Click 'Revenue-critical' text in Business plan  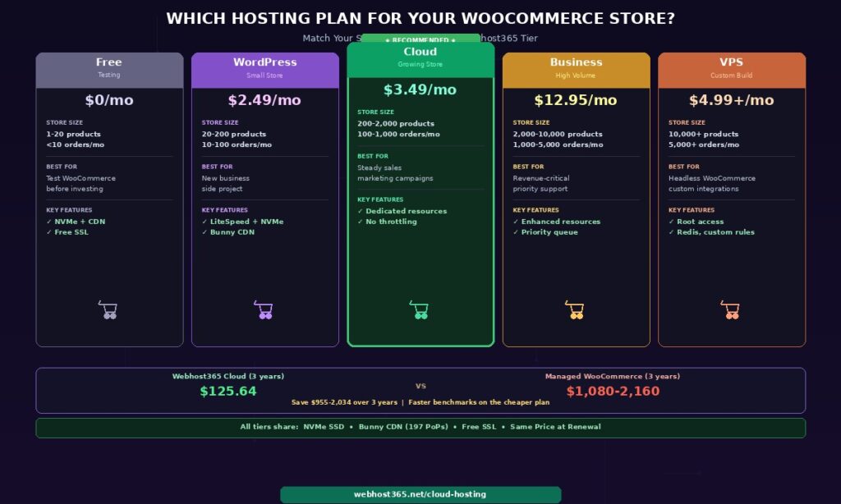[541, 178]
